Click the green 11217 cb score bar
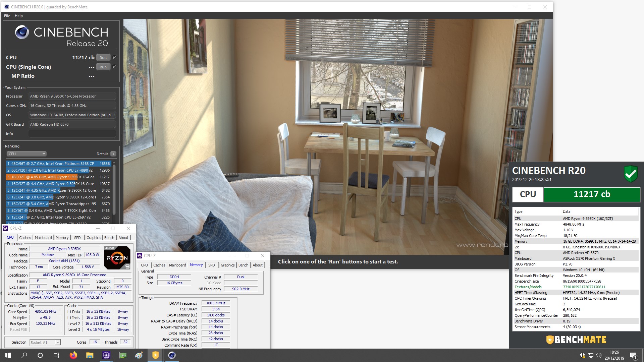This screenshot has width=644, height=362. click(592, 194)
